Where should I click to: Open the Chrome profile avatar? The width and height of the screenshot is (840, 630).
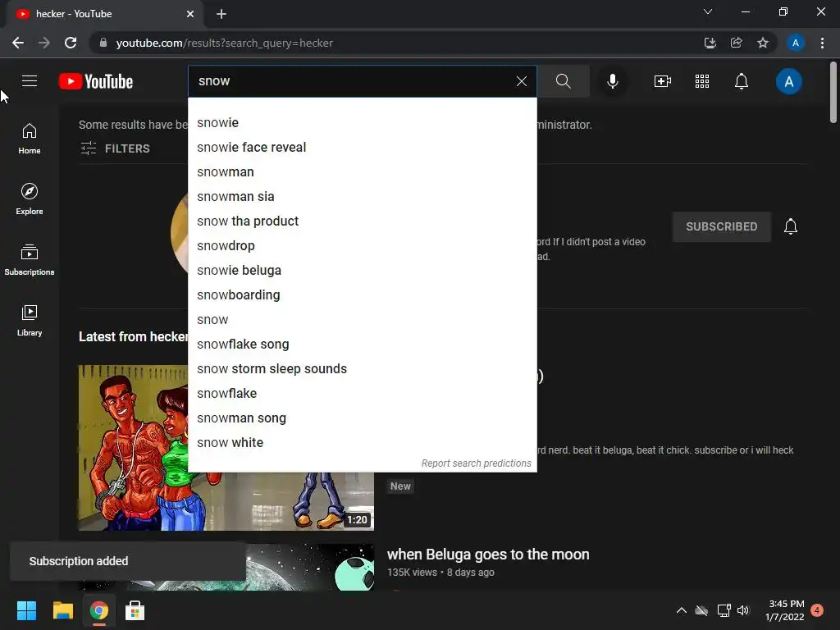click(796, 43)
